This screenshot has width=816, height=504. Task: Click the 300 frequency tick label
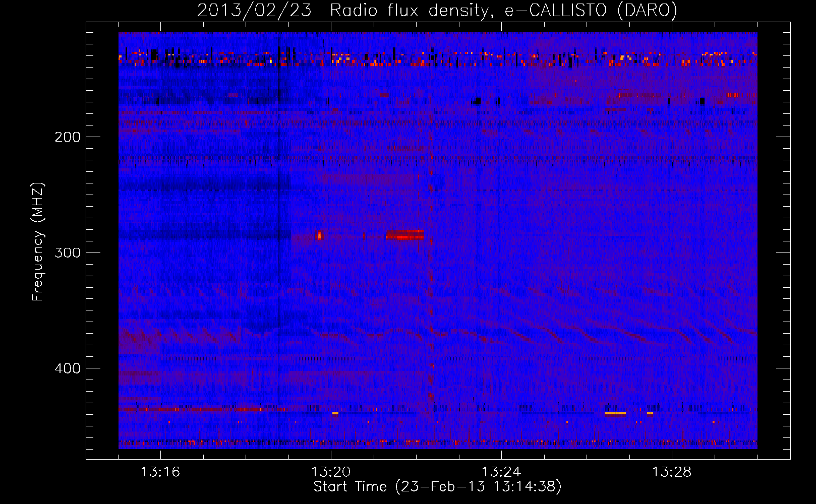(68, 253)
